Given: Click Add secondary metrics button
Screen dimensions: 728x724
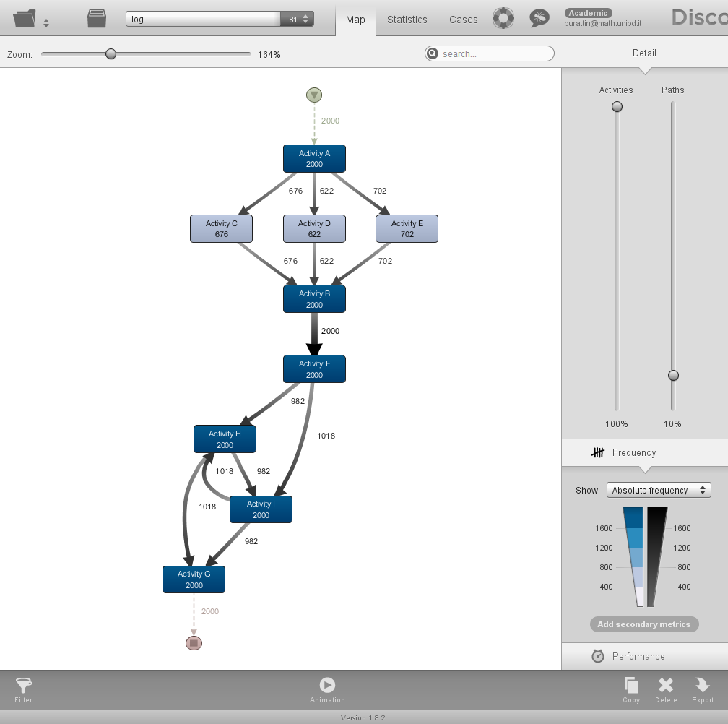Looking at the screenshot, I should pyautogui.click(x=644, y=624).
